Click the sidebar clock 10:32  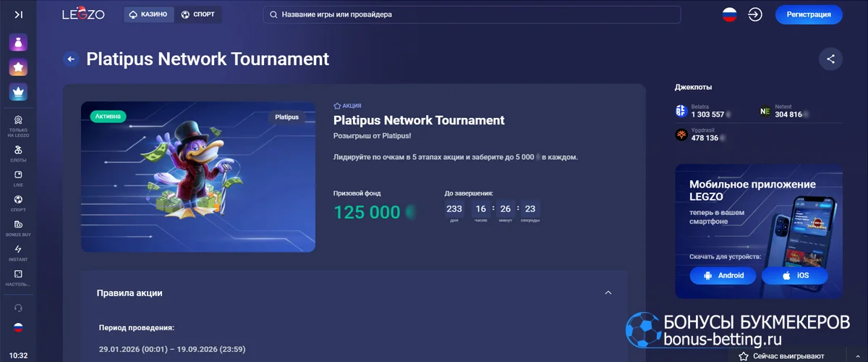(x=18, y=355)
